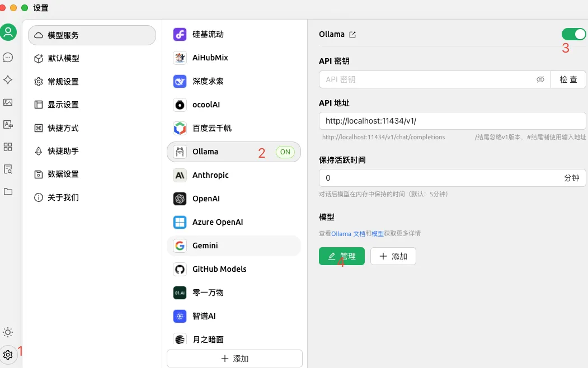The image size is (588, 368).
Task: Open the Ollama 文档 link
Action: (x=348, y=234)
